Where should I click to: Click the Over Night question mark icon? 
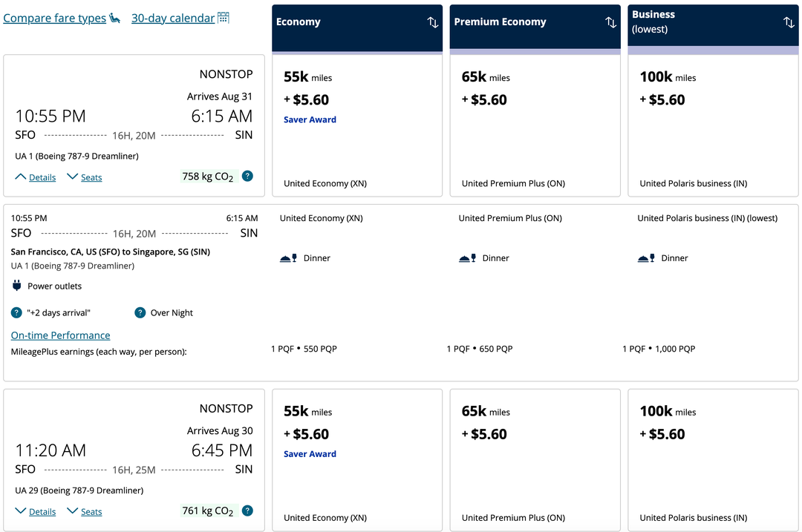pyautogui.click(x=140, y=312)
